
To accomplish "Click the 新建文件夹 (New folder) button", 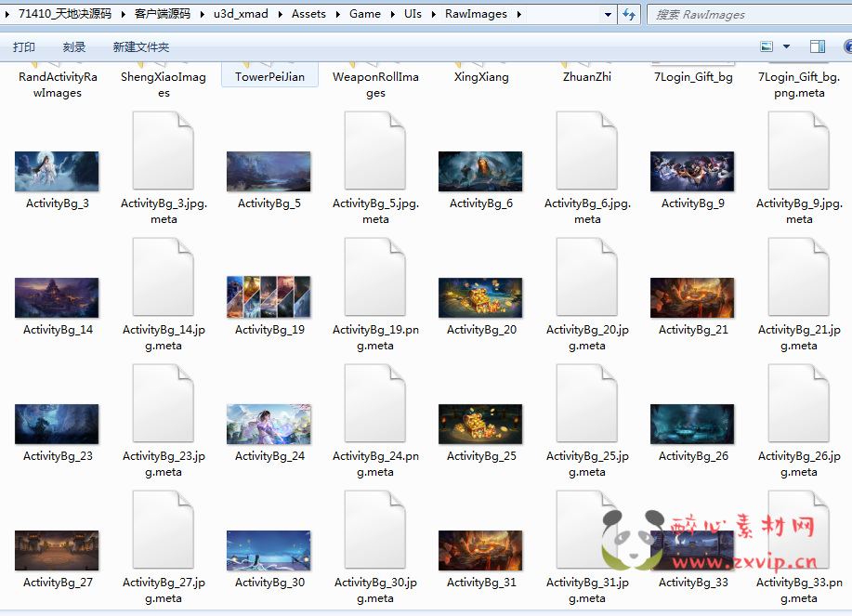I will [141, 47].
